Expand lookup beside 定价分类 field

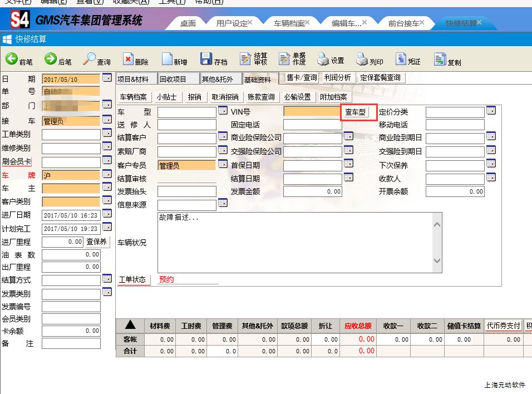[491, 111]
